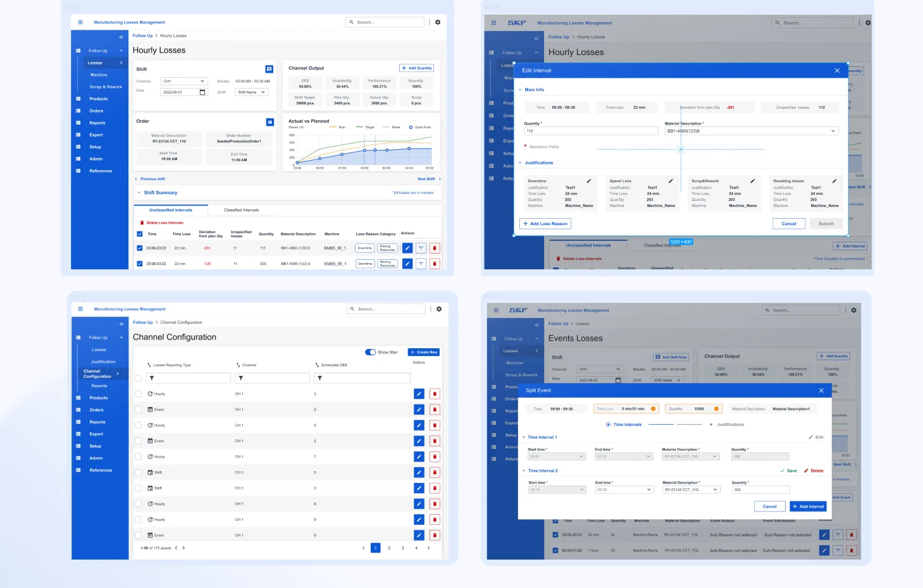Open the shift note icon in the Hourly Losses Shift card
Screen dimensions: 923x588
269,69
